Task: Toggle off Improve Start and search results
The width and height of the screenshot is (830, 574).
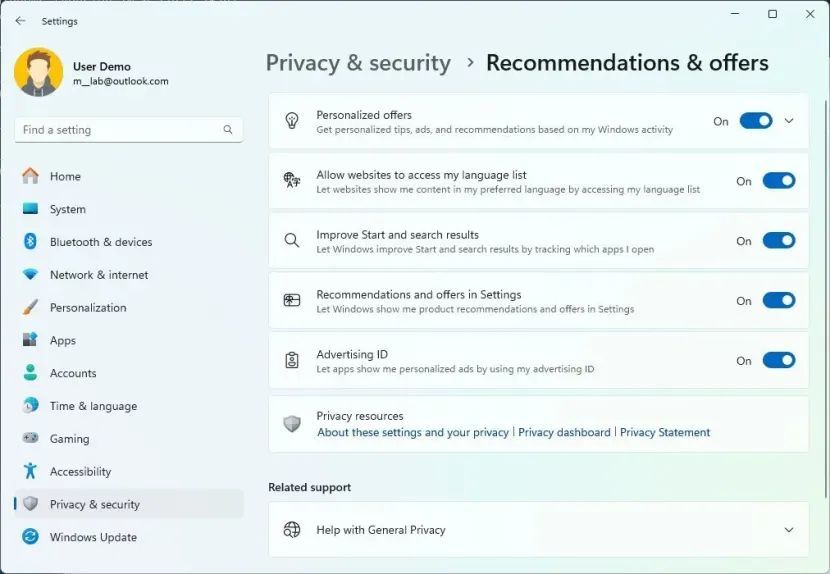Action: (778, 241)
